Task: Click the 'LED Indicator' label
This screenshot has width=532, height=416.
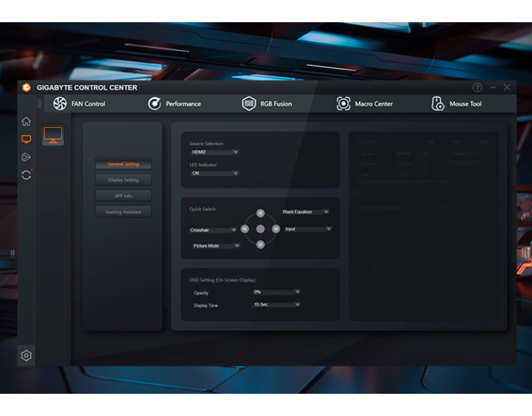Action: tap(203, 164)
